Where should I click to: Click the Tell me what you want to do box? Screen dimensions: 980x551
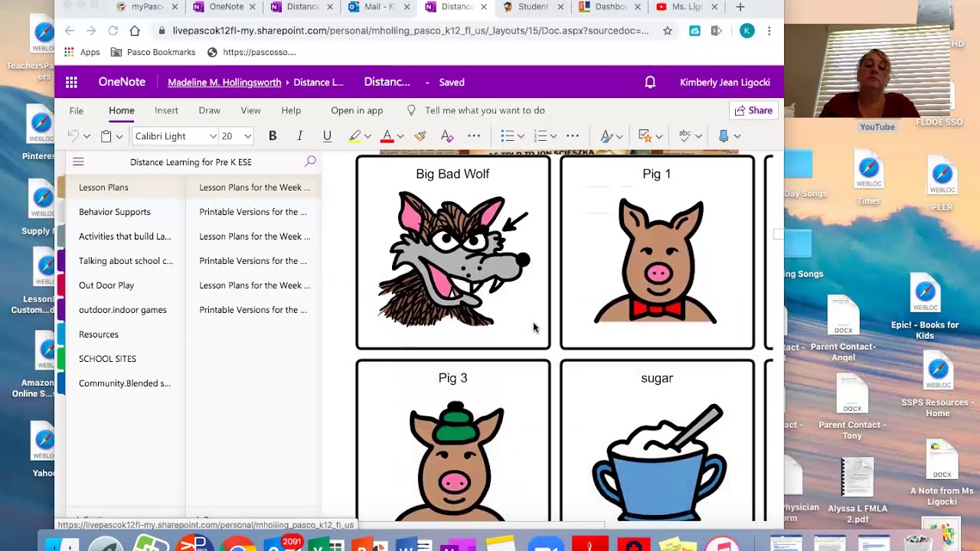coord(485,110)
